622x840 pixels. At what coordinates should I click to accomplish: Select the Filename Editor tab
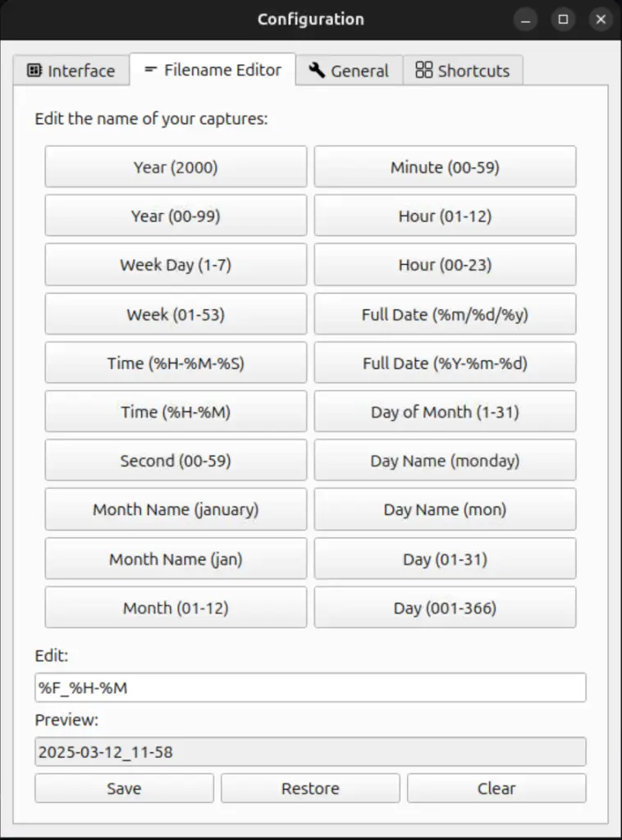tap(213, 70)
